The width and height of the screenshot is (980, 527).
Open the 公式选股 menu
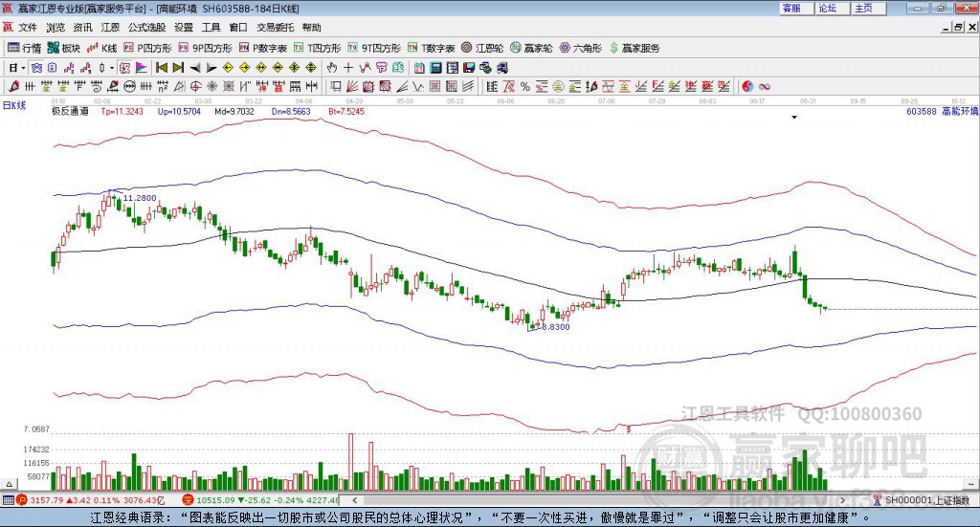point(146,28)
